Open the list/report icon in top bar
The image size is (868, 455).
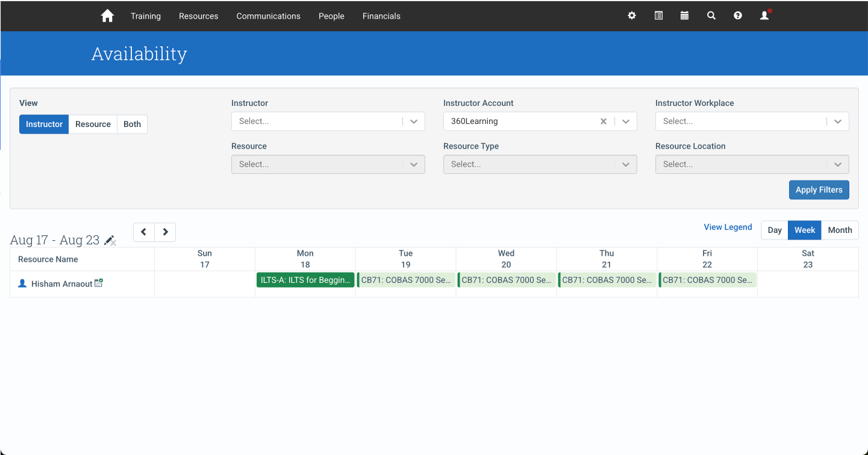(x=658, y=16)
